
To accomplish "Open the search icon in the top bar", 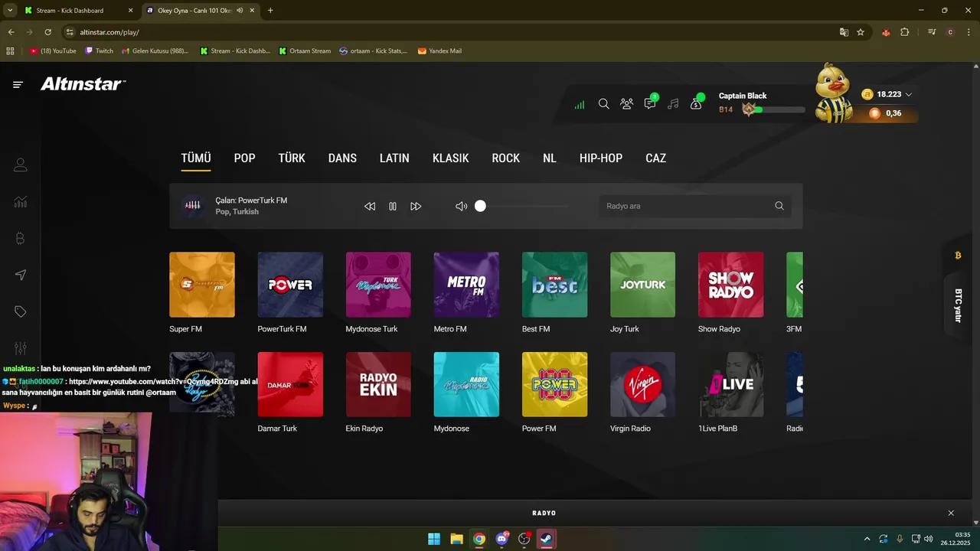I will (x=603, y=104).
